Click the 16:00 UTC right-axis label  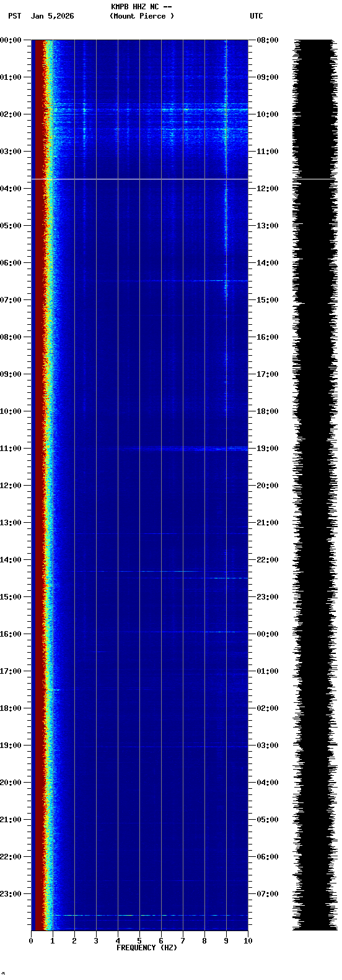tap(268, 337)
